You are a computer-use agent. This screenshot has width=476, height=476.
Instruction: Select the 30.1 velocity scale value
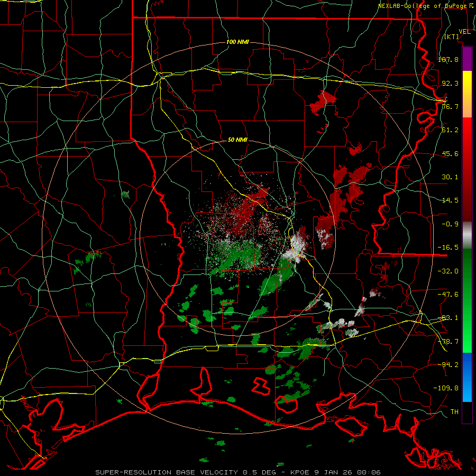450,177
